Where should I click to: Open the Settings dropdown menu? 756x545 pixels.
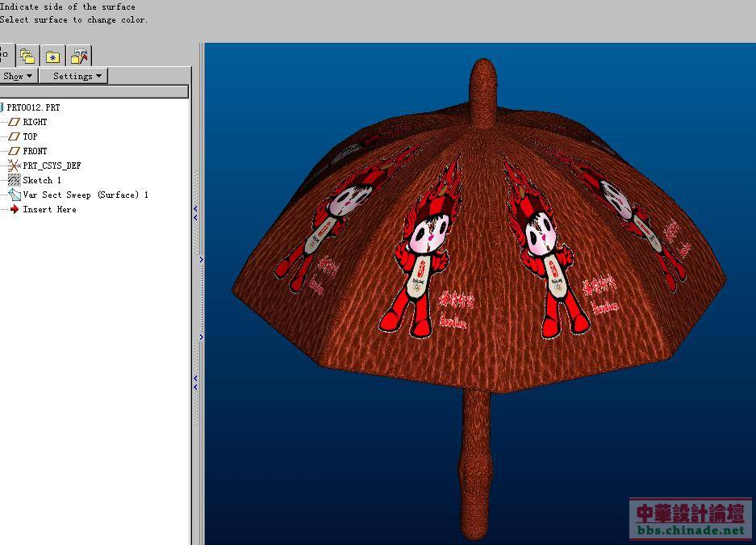(x=73, y=76)
